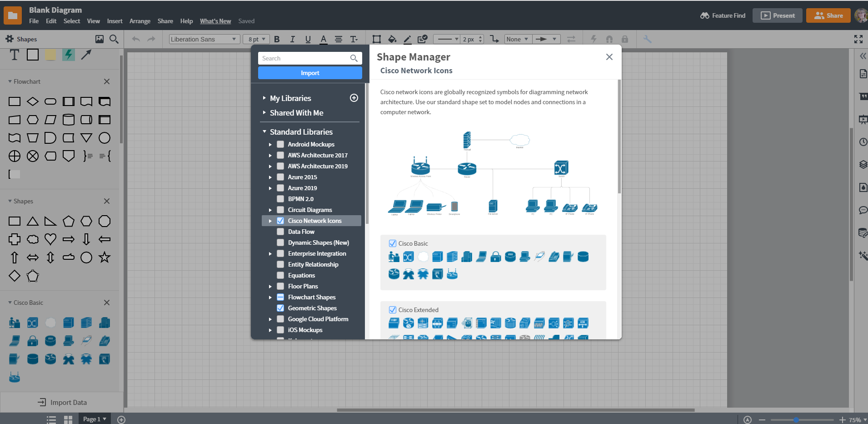Expand the My Libraries section
The image size is (868, 424).
(264, 98)
